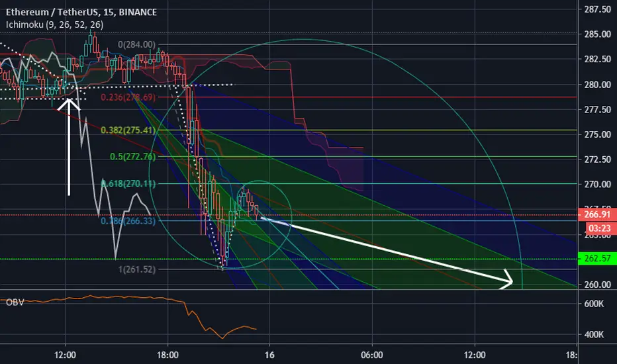
Task: Click the 16 date label on time axis
Action: pyautogui.click(x=269, y=355)
